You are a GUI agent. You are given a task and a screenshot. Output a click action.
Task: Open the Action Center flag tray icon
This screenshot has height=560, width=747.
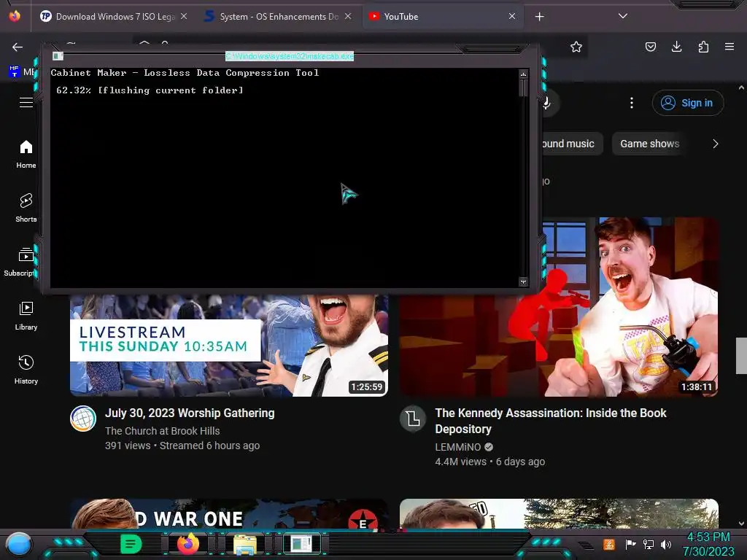pos(630,544)
